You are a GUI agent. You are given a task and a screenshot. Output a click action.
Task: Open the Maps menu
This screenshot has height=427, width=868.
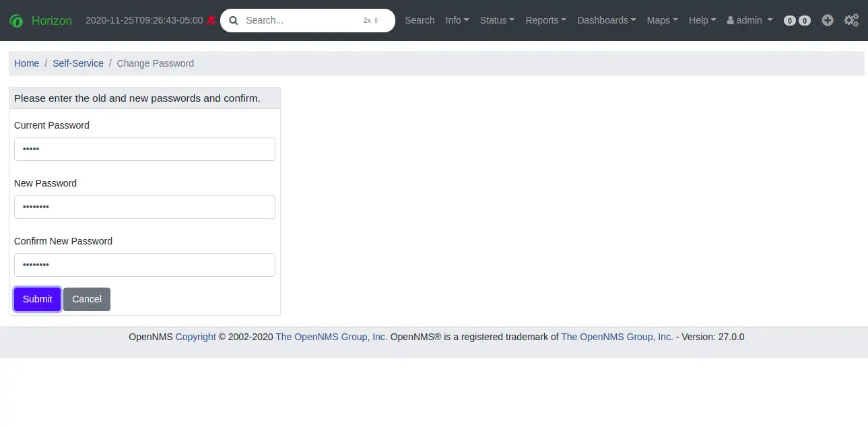662,20
